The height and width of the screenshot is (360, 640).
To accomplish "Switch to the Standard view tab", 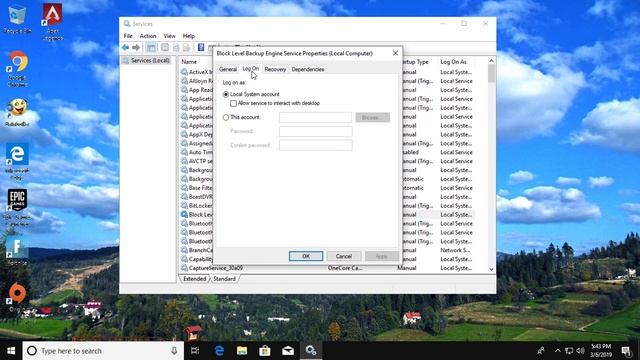I will point(224,279).
